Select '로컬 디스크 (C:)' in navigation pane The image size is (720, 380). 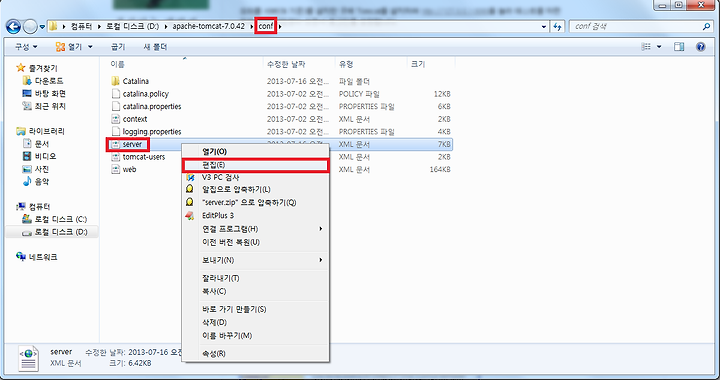tap(54, 219)
